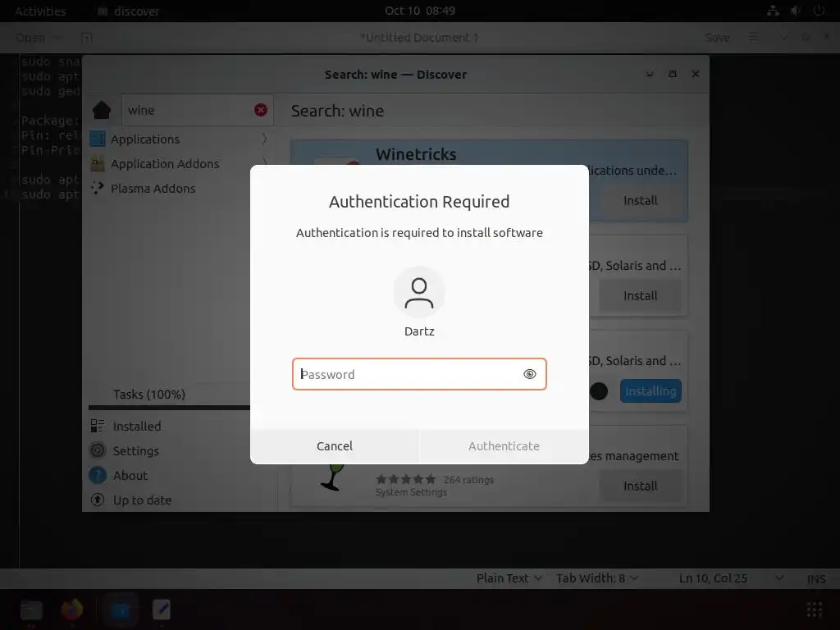Open Plasma Addons category
Viewport: 840px width, 630px height.
178,188
